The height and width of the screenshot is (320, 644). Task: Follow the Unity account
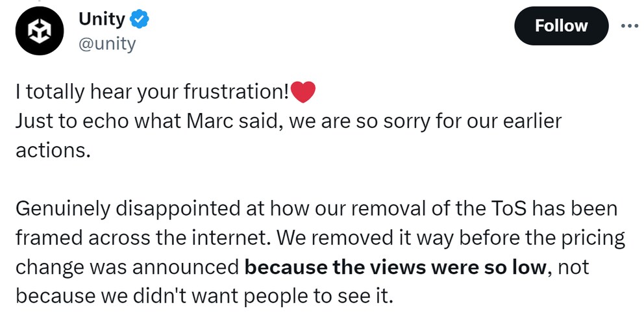point(561,25)
